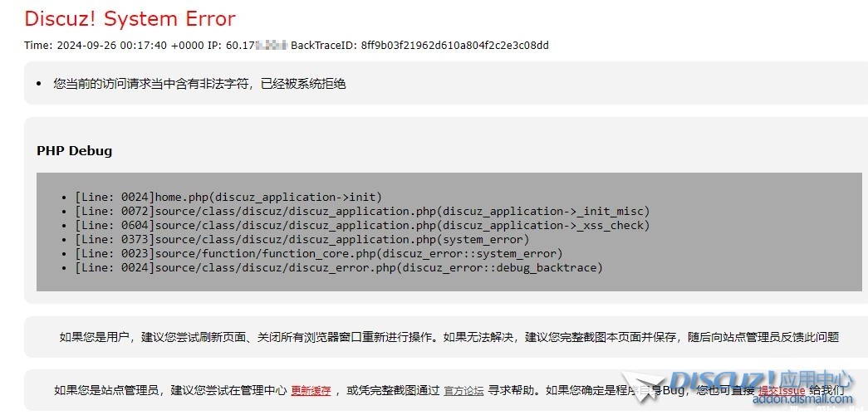Click the addon.dismall.com watermark text

point(802,399)
